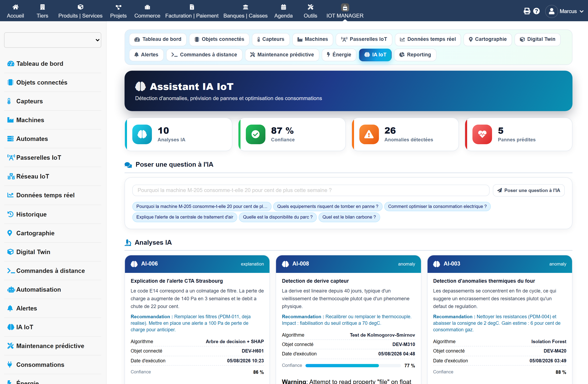The image size is (588, 384).
Task: Focus the AI question text field
Action: [x=311, y=190]
